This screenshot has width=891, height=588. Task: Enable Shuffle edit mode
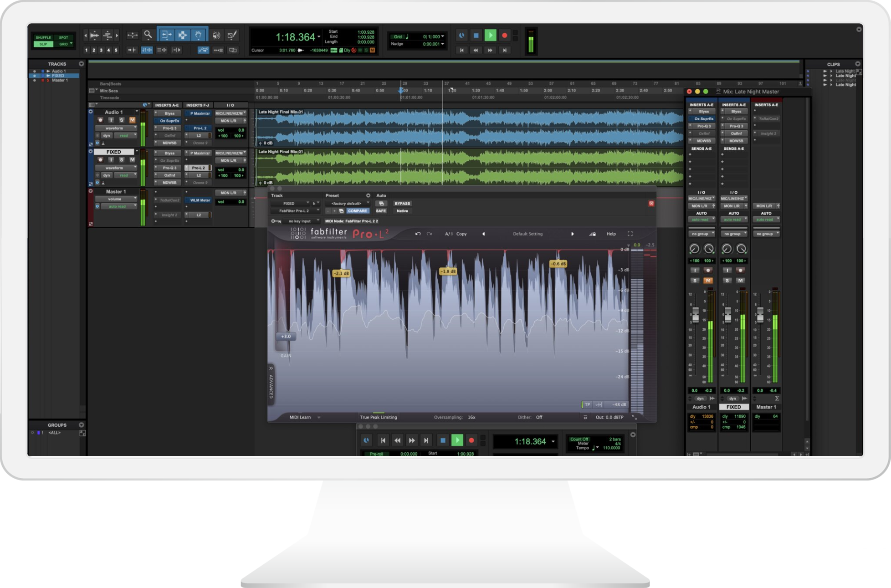tap(43, 37)
